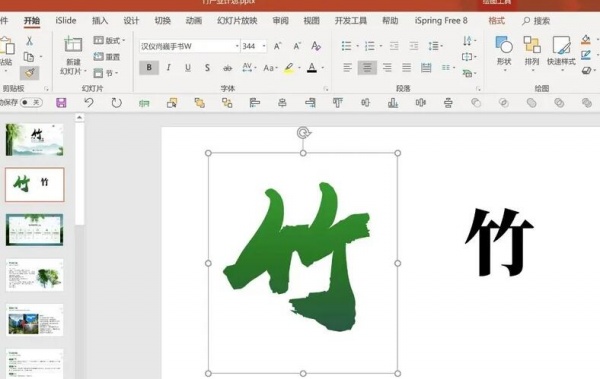Click Increase Indent icon
600x379 pixels.
coord(414,46)
